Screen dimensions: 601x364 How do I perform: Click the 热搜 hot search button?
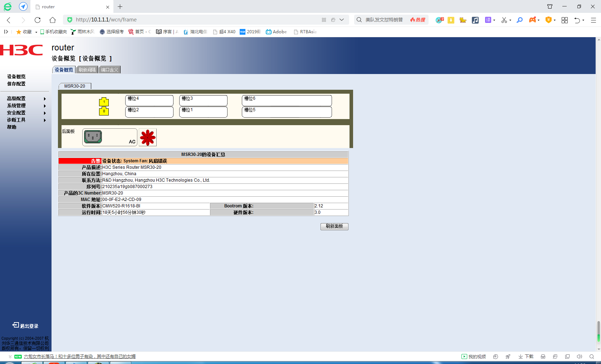pos(418,20)
